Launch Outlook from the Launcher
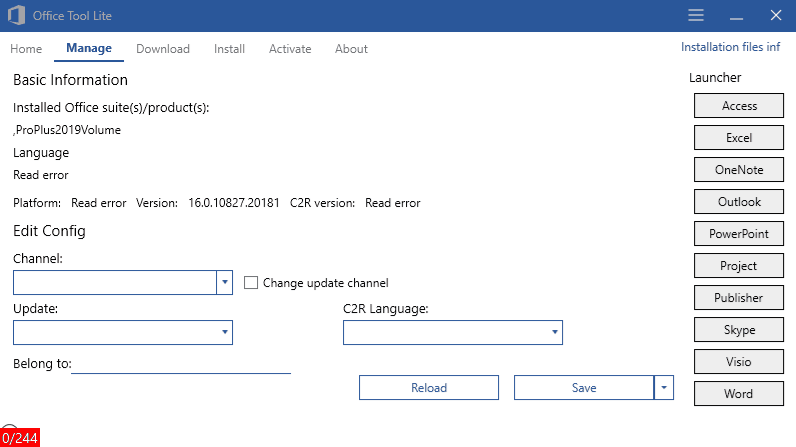Screen dimensions: 796x447 click(739, 201)
